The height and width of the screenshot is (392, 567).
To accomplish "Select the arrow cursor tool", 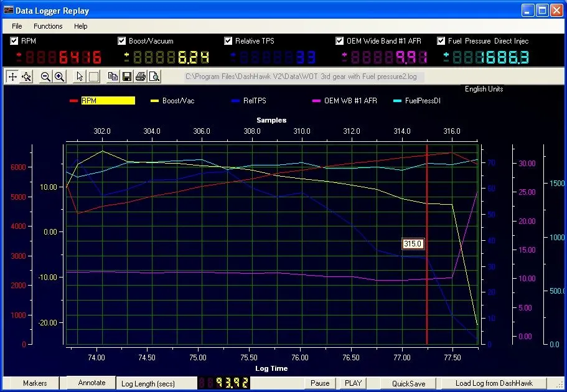I will [x=79, y=77].
